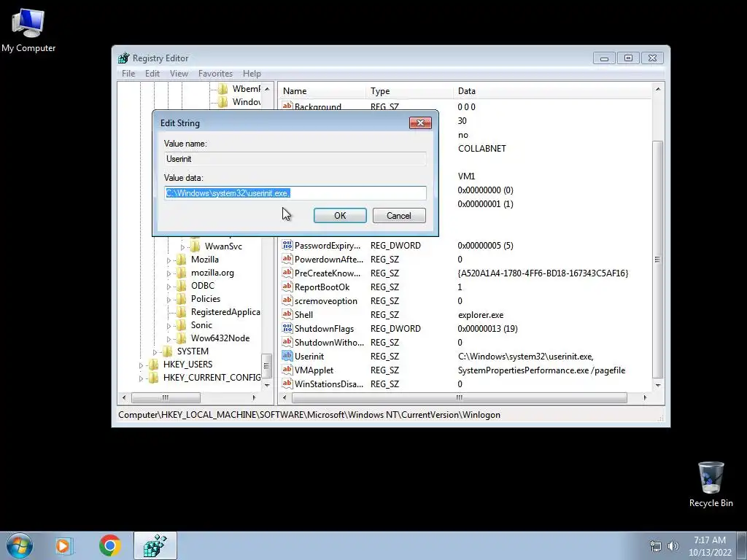The image size is (747, 560).
Task: Open the Help menu
Action: tap(252, 74)
